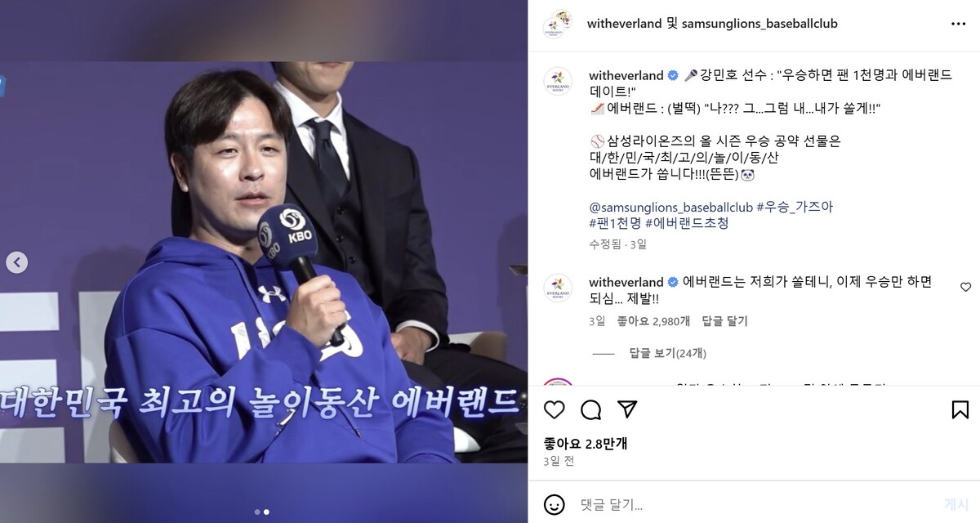Go to previous image with left arrow
Image resolution: width=980 pixels, height=523 pixels.
point(17,262)
